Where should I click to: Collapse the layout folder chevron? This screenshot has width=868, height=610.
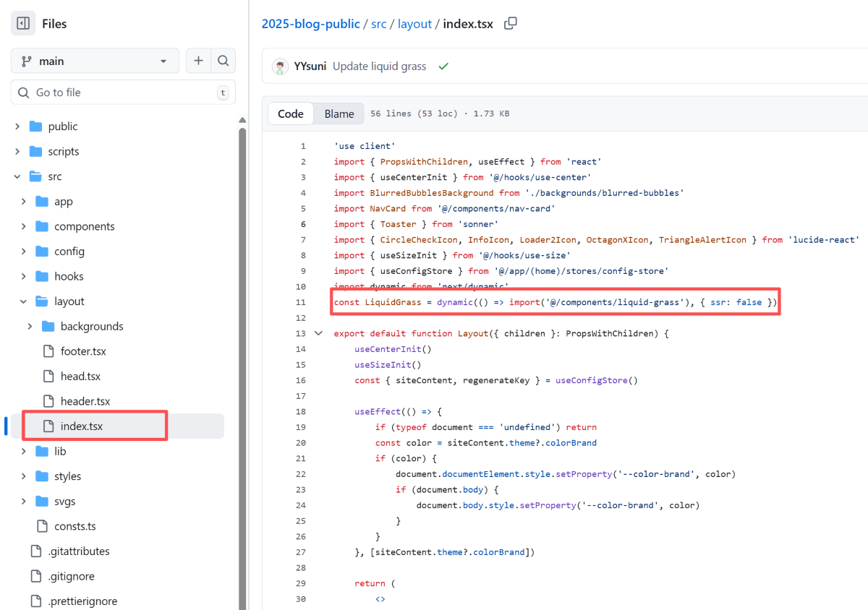[24, 301]
